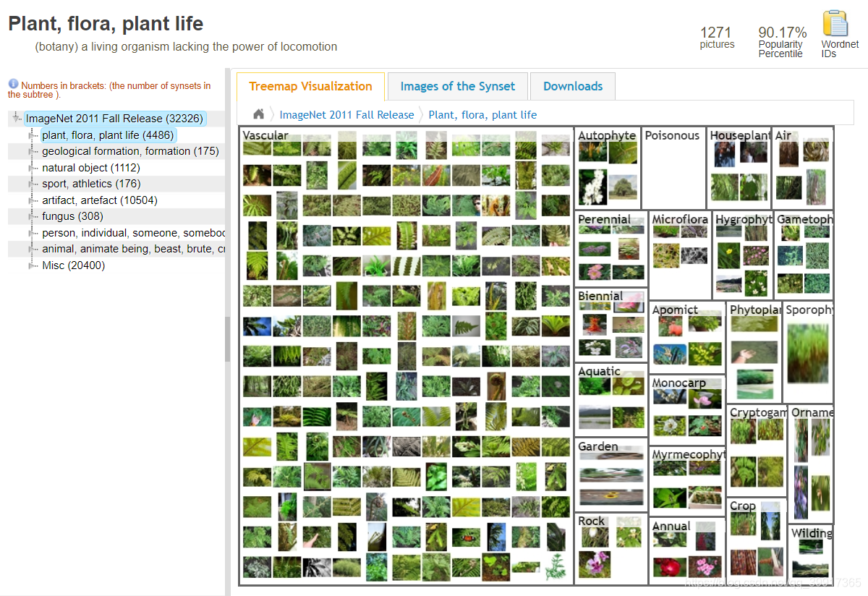Select animal, animate being tree row

pyautogui.click(x=134, y=249)
